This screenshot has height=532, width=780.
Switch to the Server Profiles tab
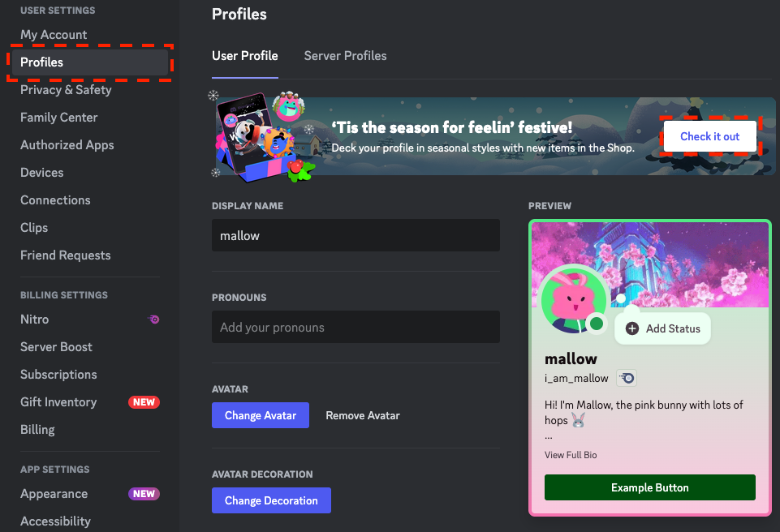pyautogui.click(x=344, y=56)
